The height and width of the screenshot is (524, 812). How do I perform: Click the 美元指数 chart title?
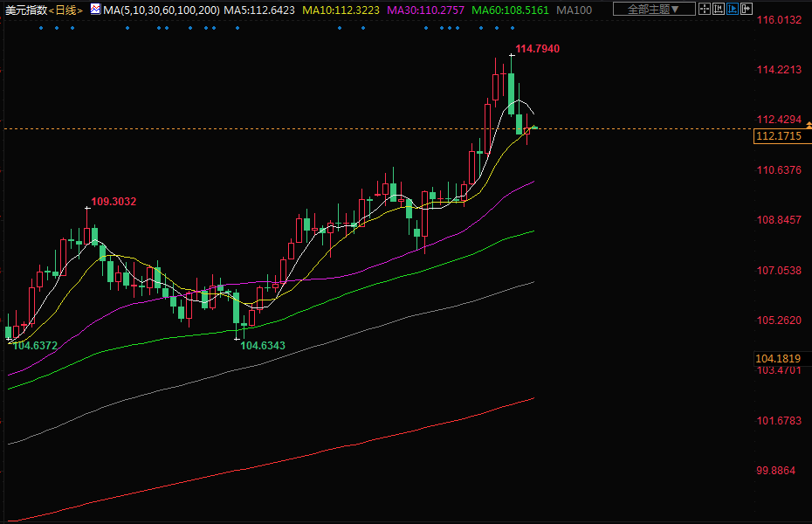pyautogui.click(x=24, y=10)
